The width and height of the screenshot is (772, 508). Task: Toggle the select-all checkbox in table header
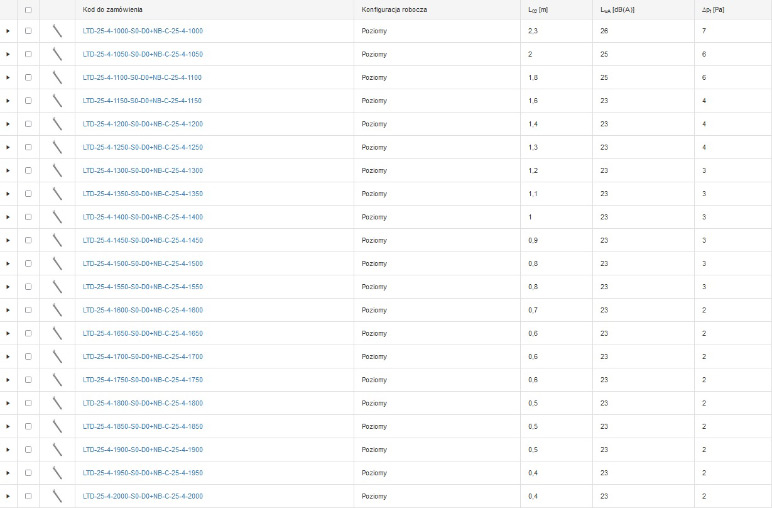coord(28,10)
